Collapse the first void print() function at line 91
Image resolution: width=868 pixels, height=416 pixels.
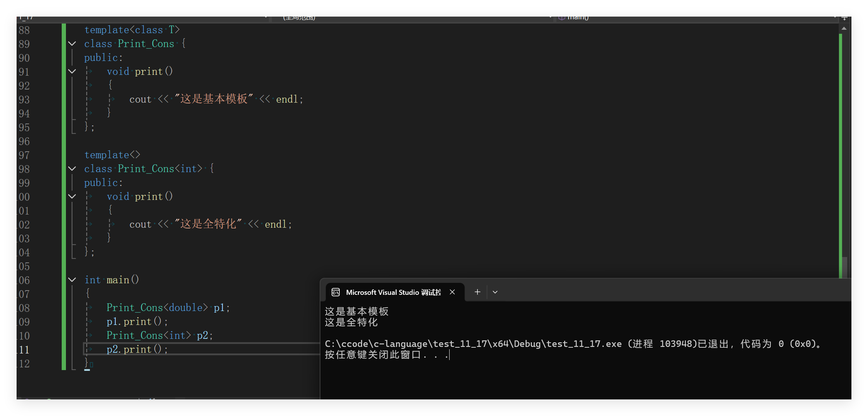click(72, 71)
